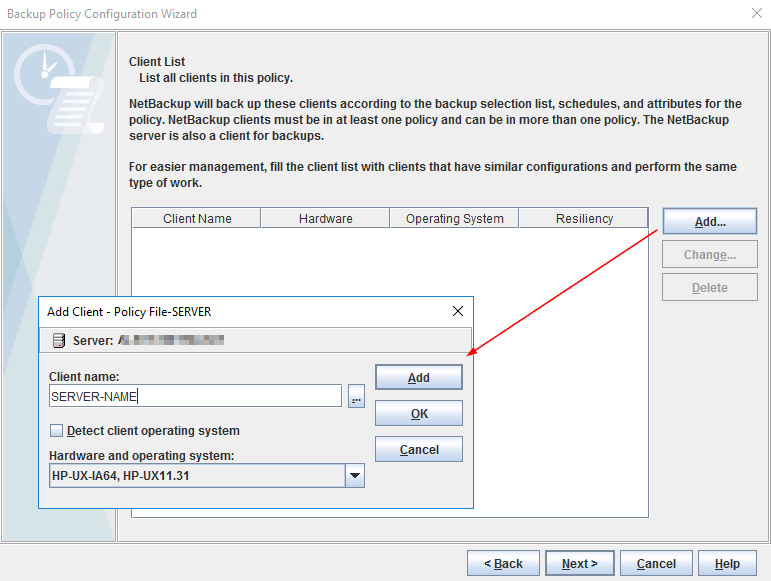Open wizard Help

coord(727,564)
